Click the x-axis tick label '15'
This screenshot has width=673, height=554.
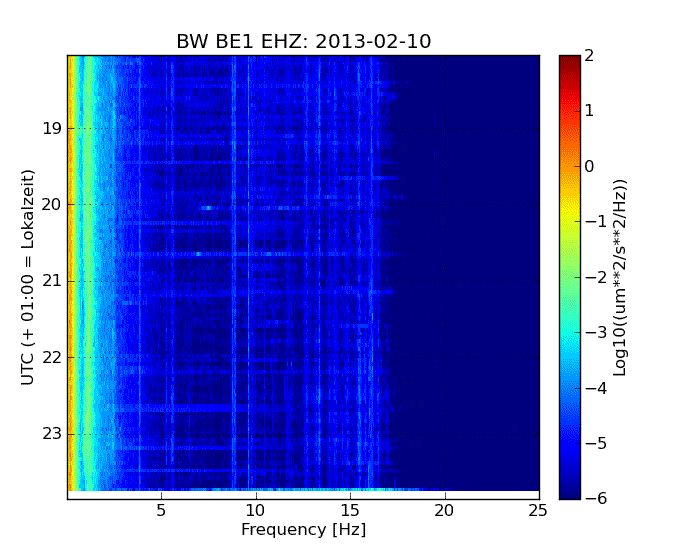pos(350,510)
